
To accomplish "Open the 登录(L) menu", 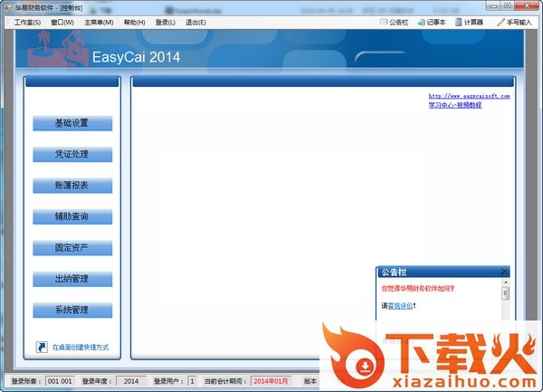I will click(166, 23).
